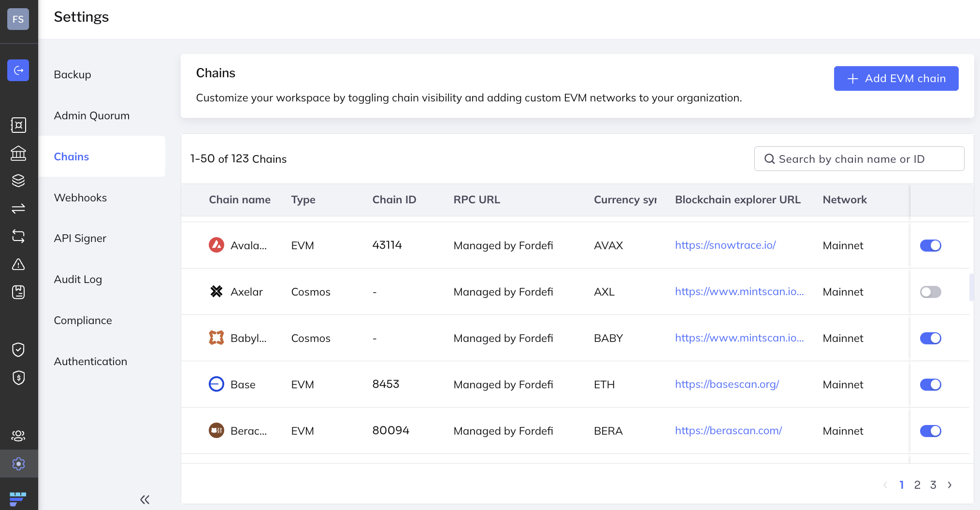Image resolution: width=980 pixels, height=510 pixels.
Task: Disable the Avalanche chain toggle
Action: point(930,245)
